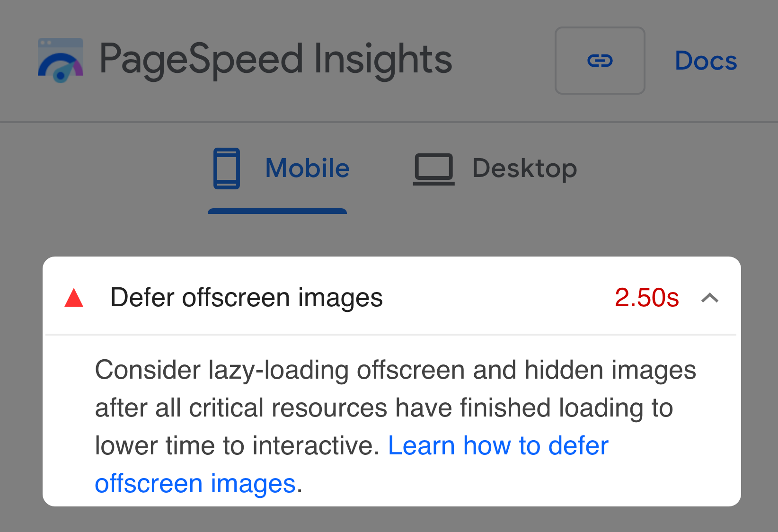Click the smartphone icon on the Mobile tab

click(x=227, y=168)
